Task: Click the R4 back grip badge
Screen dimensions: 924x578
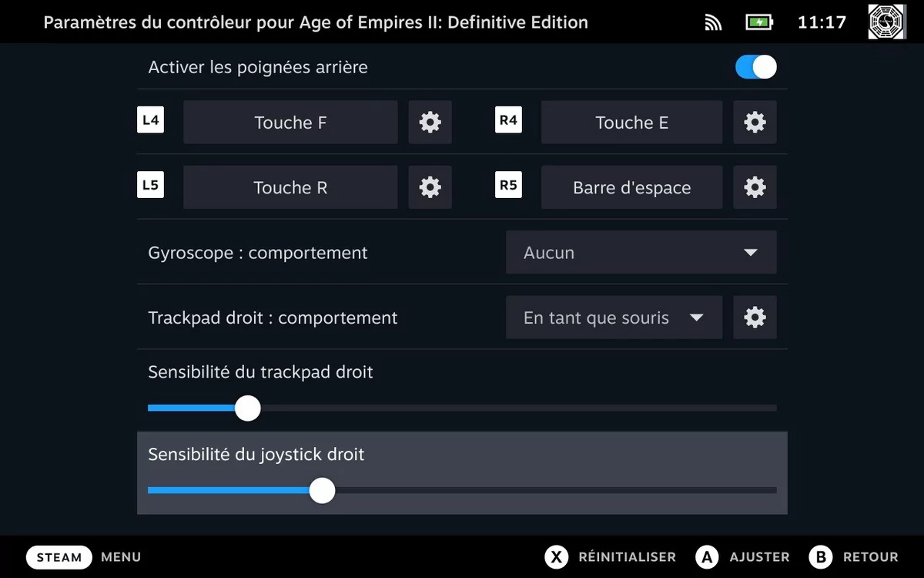Action: click(508, 120)
